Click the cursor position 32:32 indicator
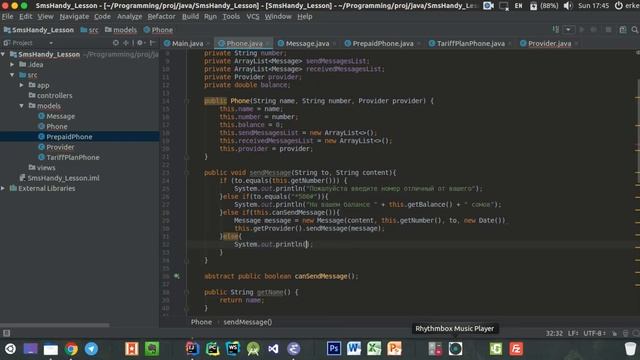Viewport: 640px width, 360px height. pos(554,333)
